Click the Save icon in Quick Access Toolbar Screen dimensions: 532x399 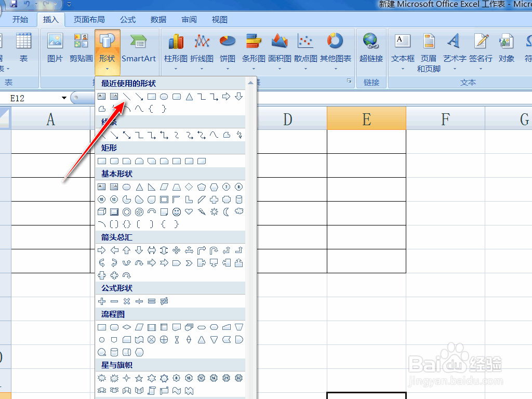click(13, 4)
